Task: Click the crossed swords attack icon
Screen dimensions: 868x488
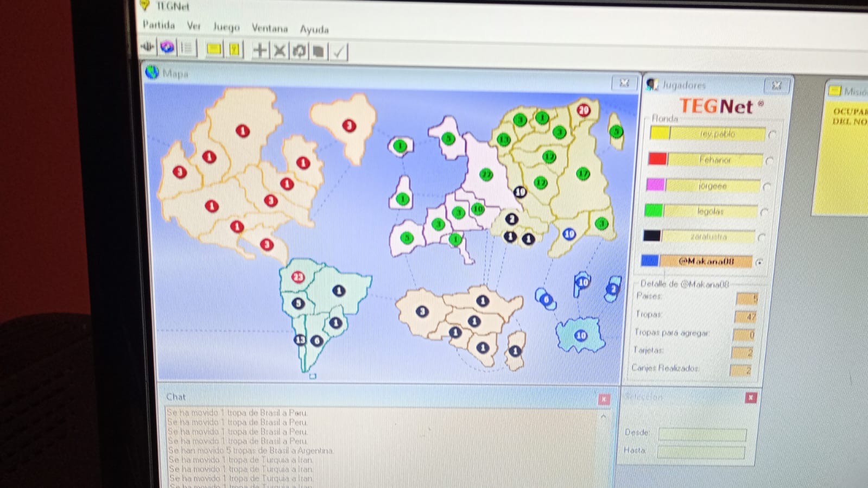Action: 280,51
